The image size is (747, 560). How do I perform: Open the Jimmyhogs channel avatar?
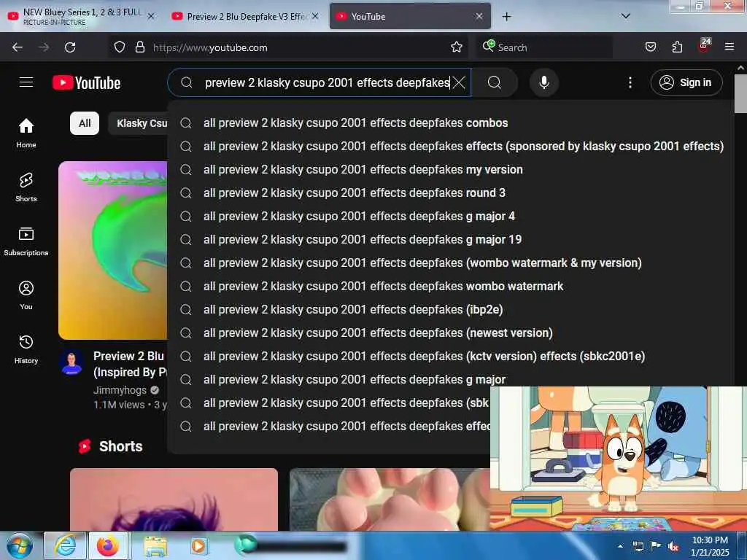point(72,363)
